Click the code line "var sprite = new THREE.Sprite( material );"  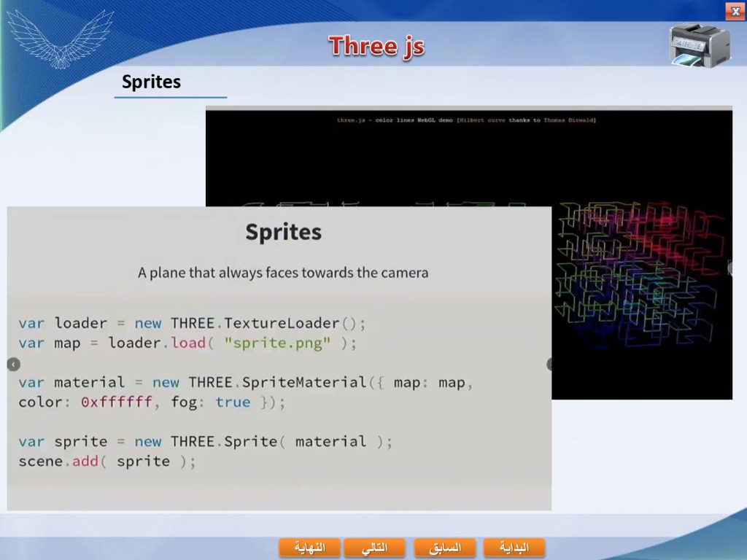[x=205, y=442]
